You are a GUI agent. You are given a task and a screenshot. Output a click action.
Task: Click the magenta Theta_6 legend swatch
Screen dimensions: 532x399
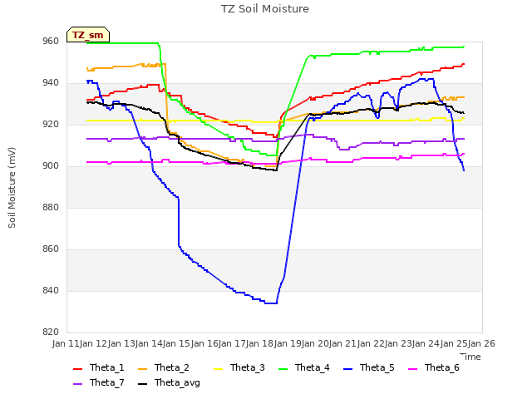412,369
